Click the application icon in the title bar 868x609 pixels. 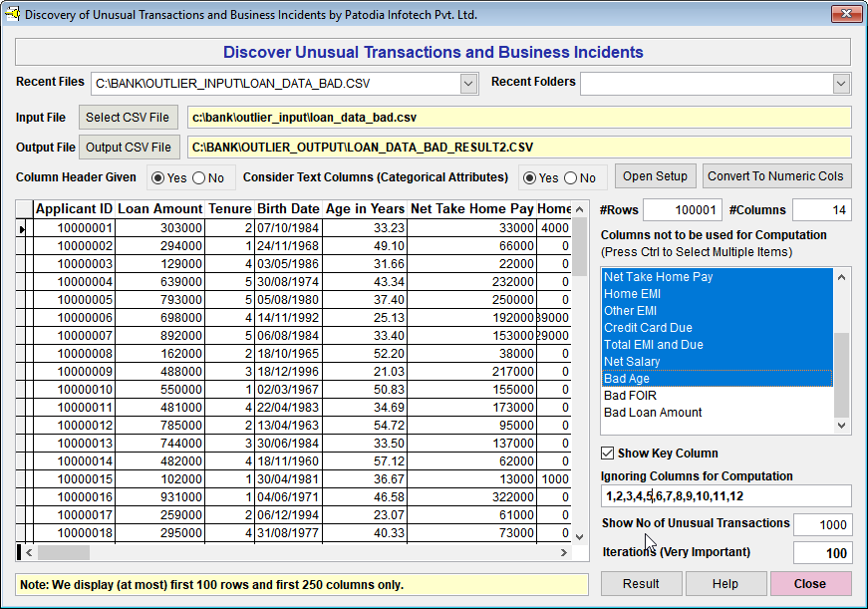pos(12,15)
